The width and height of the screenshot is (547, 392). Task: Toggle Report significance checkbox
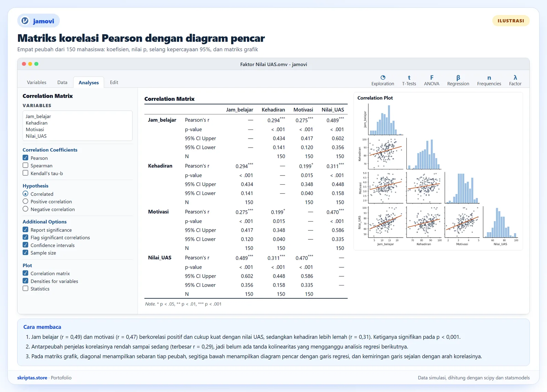[x=25, y=230]
